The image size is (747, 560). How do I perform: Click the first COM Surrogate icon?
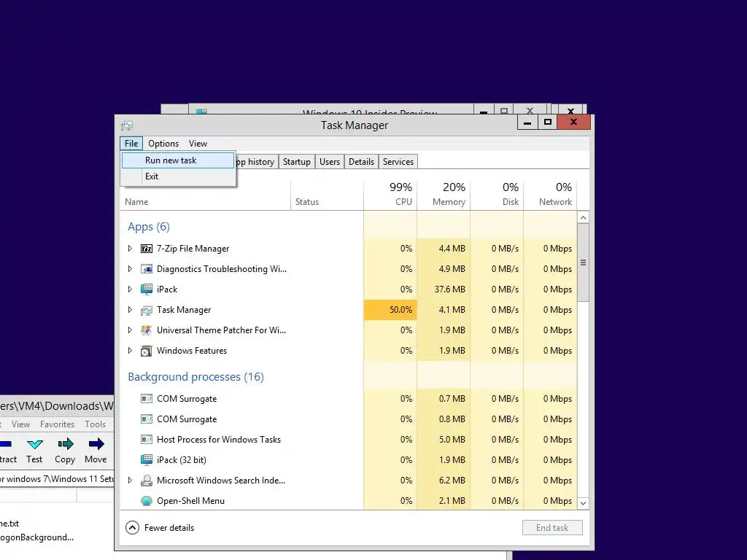point(146,399)
